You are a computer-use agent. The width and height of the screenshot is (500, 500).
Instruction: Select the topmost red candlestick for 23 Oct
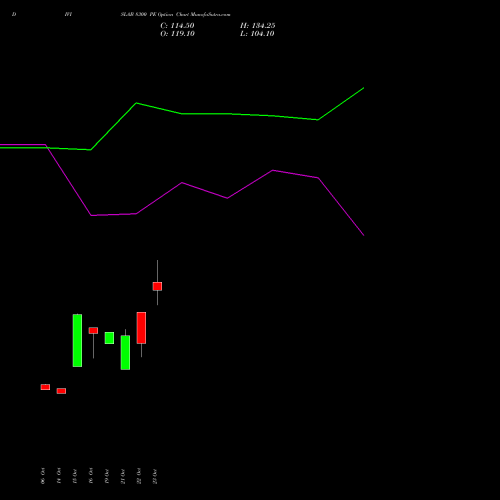pos(157,286)
